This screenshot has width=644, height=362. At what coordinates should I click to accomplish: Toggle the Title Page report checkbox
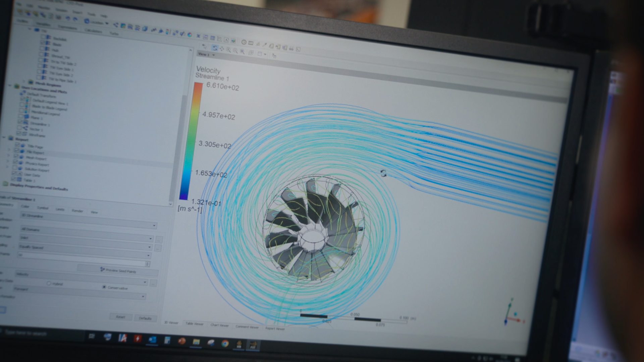[x=17, y=145]
